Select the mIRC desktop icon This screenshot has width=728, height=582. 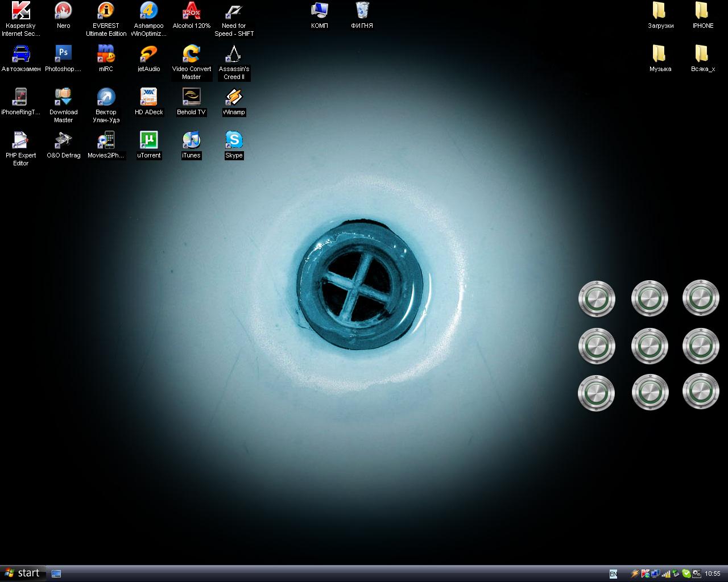106,54
